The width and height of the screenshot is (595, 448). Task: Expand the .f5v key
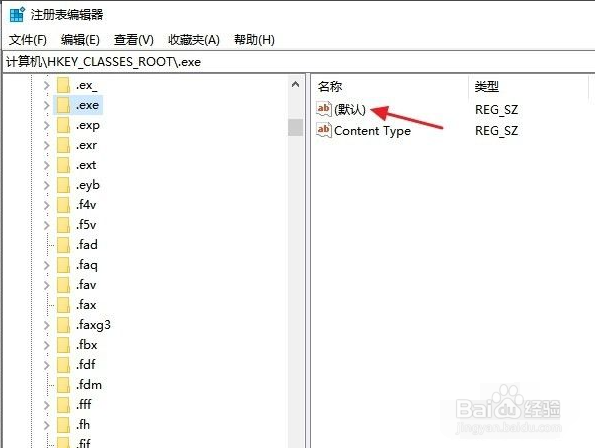click(47, 225)
